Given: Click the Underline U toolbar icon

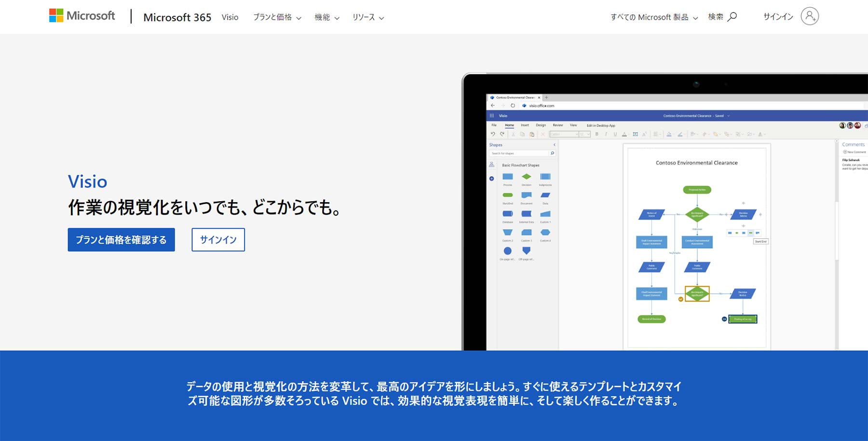Looking at the screenshot, I should [x=615, y=134].
